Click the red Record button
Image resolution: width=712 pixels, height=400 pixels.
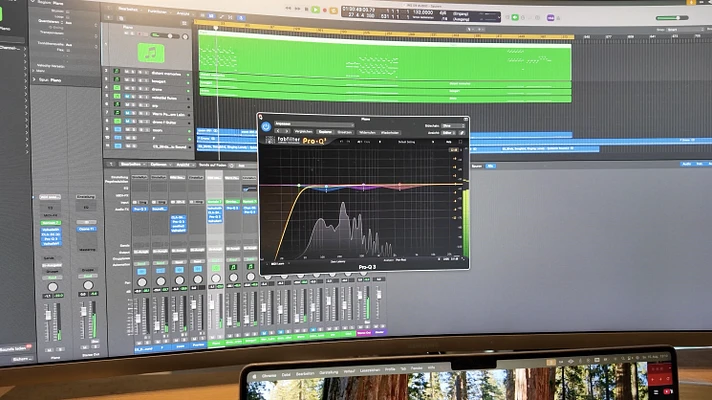click(325, 10)
